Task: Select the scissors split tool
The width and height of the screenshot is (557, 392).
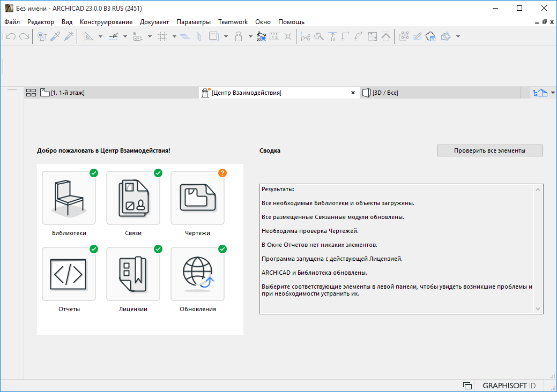Action: 306,36
